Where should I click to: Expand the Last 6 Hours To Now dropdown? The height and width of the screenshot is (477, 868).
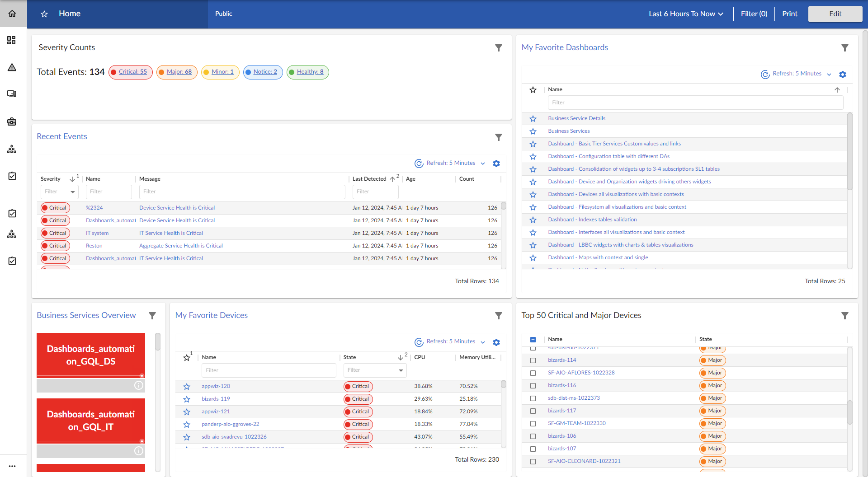686,14
